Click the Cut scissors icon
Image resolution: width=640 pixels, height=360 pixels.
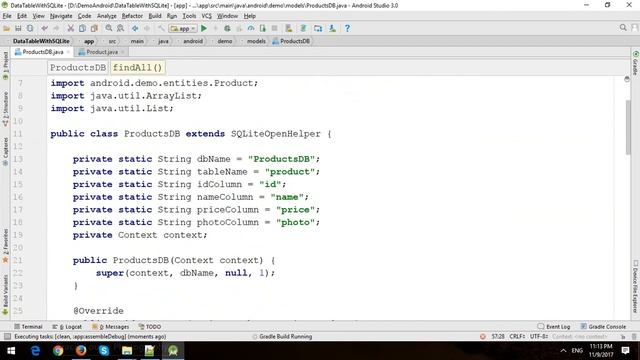coord(71,29)
